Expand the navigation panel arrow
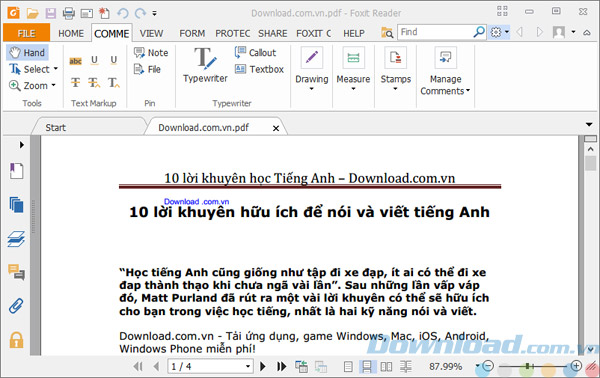This screenshot has width=600, height=378. (21, 145)
